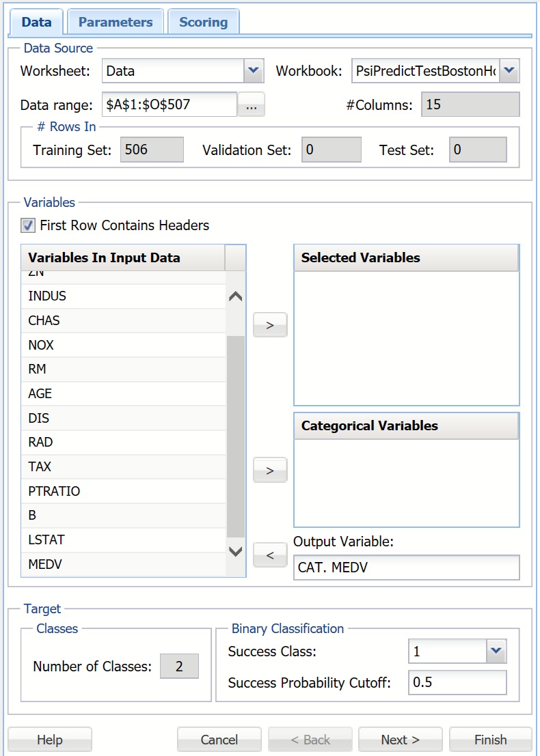540x756 pixels.
Task: Switch to the Parameters tab
Action: 116,22
